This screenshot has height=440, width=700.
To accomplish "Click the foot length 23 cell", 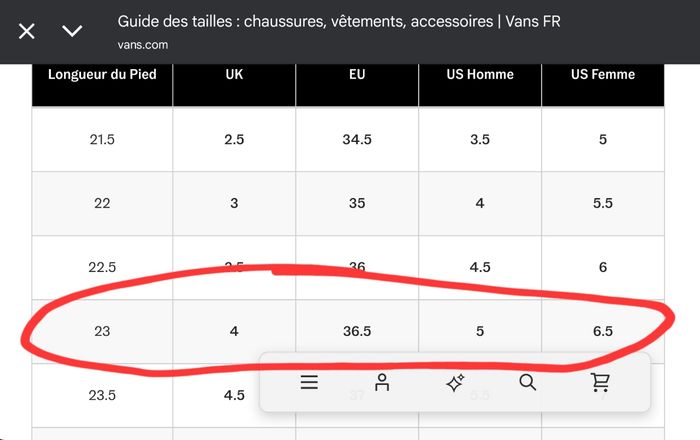I will point(102,331).
